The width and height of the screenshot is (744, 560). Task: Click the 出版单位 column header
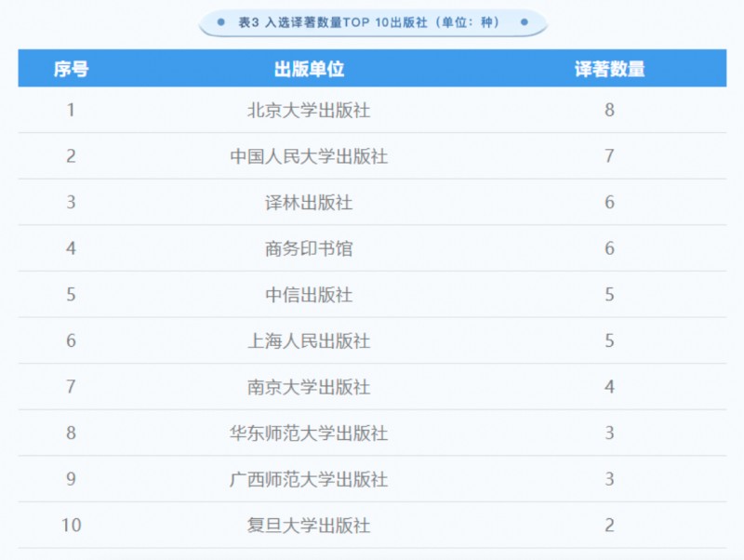(x=309, y=69)
